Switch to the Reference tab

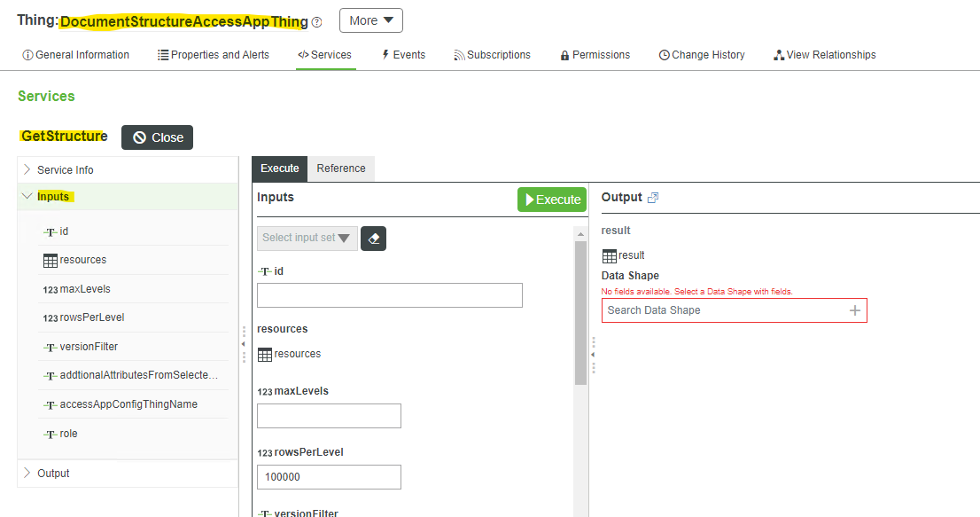tap(340, 168)
